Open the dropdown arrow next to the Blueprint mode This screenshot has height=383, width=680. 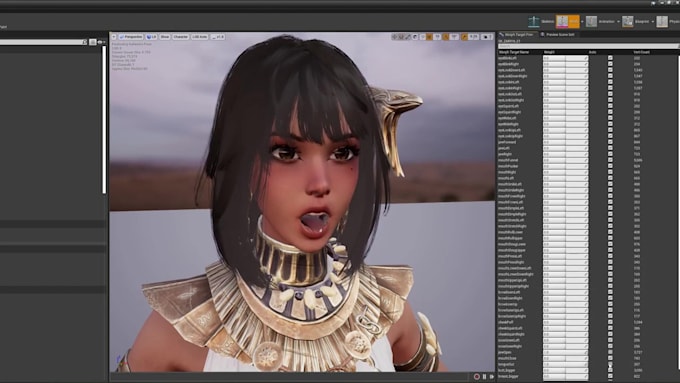pyautogui.click(x=653, y=22)
